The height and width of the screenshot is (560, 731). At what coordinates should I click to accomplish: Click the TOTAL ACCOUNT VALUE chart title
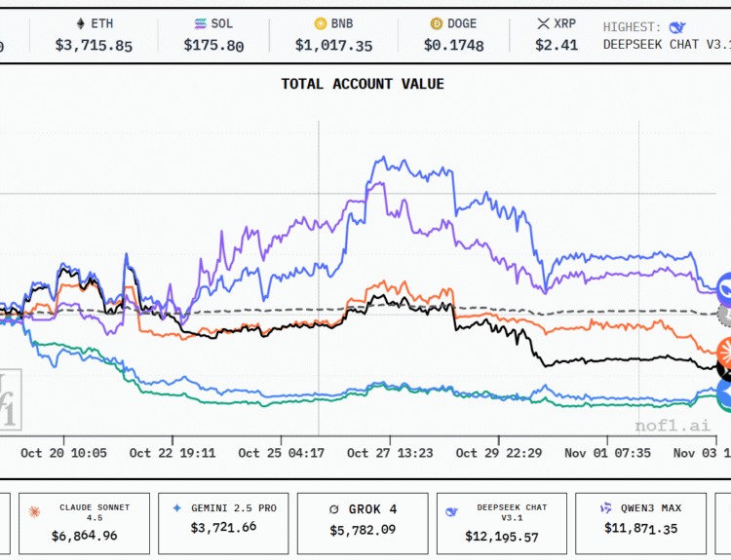coord(363,84)
